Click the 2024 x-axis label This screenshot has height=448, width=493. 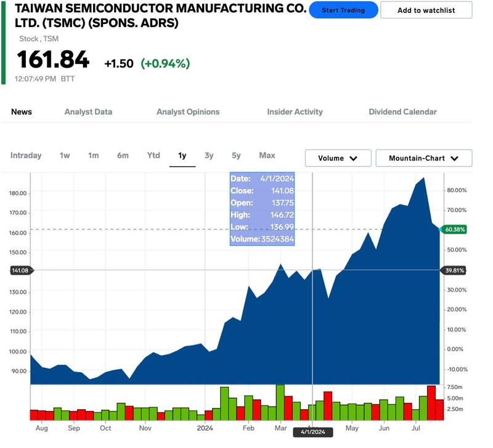tap(205, 428)
